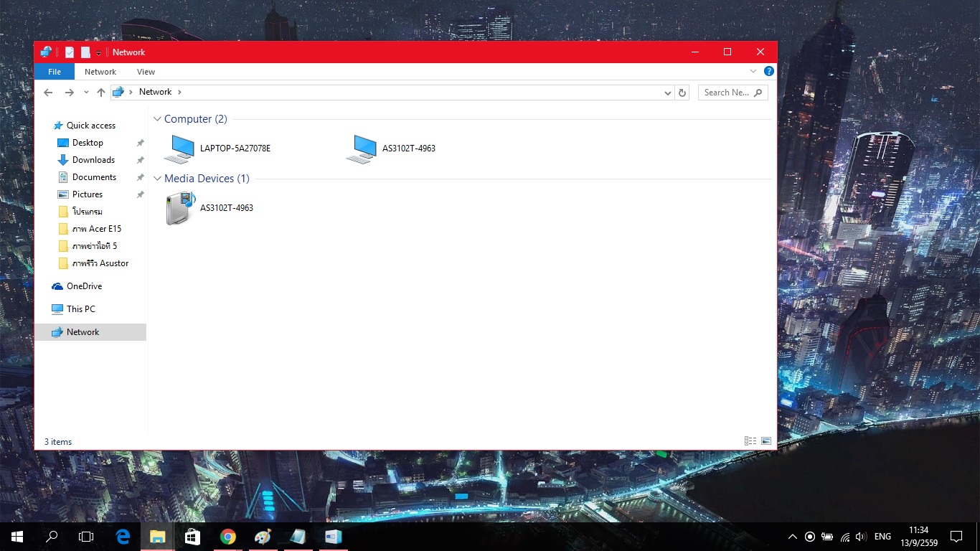The image size is (980, 551).
Task: Open Explorer help question mark icon
Action: coord(769,71)
